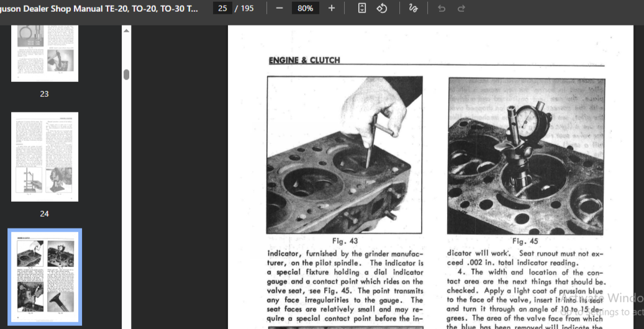This screenshot has height=329, width=644.
Task: Click the total page count 195
Action: pyautogui.click(x=247, y=8)
